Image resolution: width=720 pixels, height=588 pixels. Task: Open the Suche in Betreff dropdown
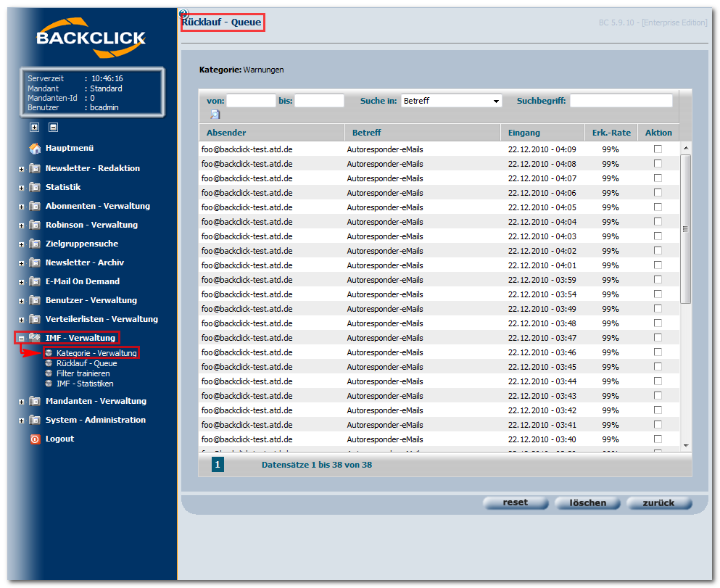coord(452,101)
